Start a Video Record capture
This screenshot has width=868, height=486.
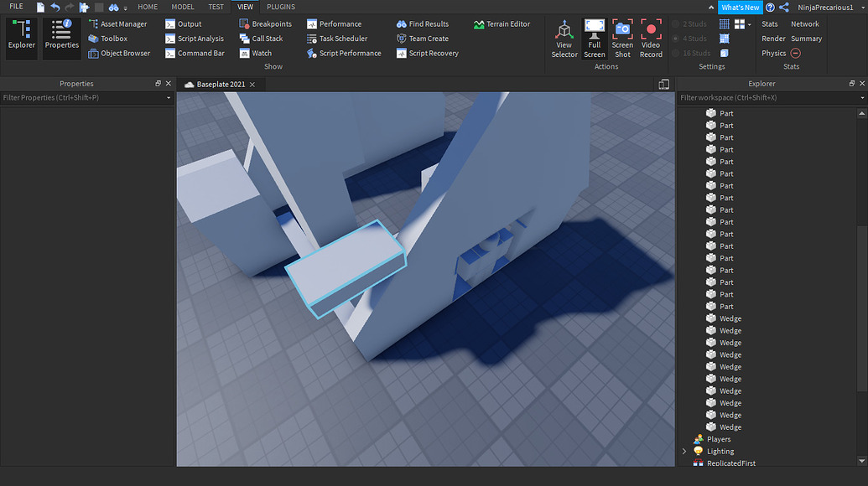pyautogui.click(x=651, y=39)
